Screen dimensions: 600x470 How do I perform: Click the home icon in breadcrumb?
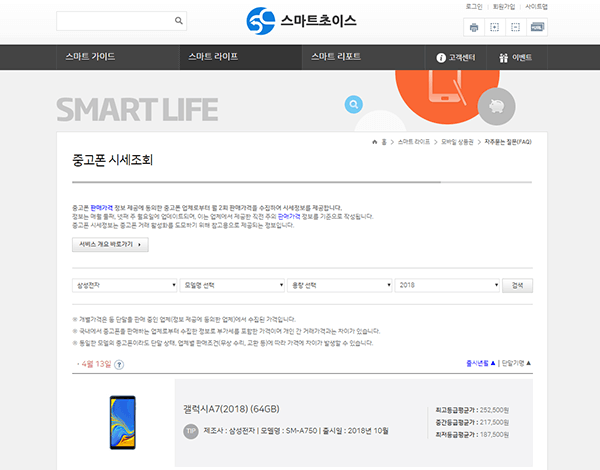373,143
